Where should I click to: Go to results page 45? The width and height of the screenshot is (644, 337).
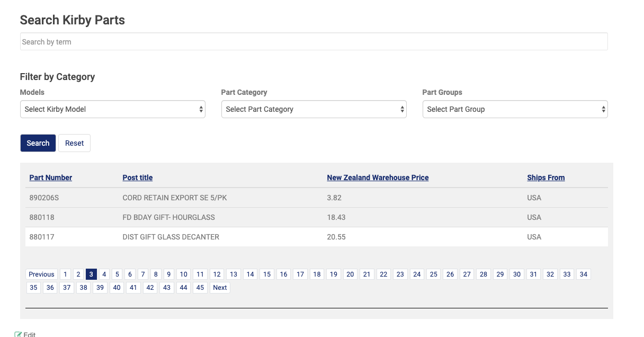(x=200, y=288)
